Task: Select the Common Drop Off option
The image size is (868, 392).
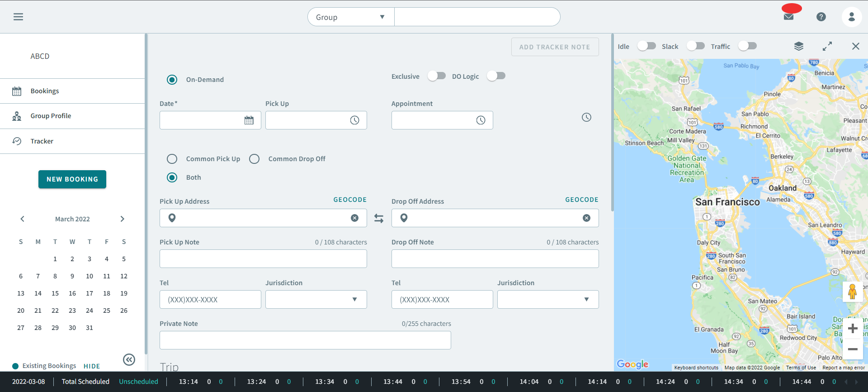Action: click(254, 159)
